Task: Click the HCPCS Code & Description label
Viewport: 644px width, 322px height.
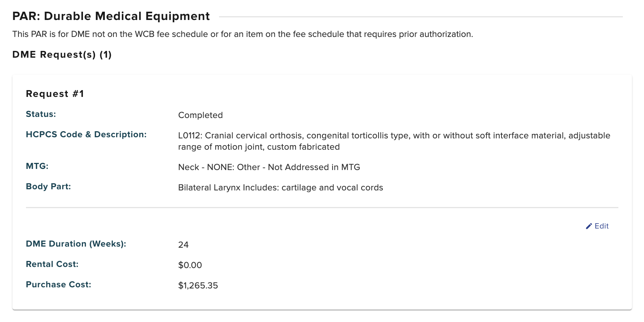Action: pos(86,135)
